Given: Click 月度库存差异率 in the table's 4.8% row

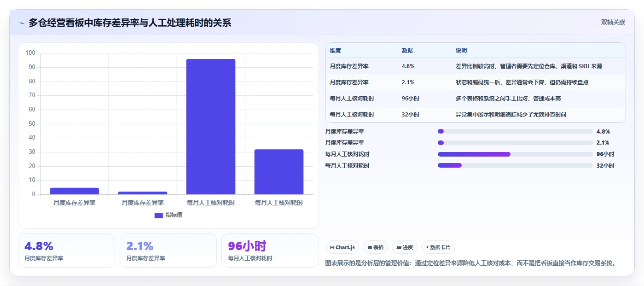Looking at the screenshot, I should (x=349, y=66).
